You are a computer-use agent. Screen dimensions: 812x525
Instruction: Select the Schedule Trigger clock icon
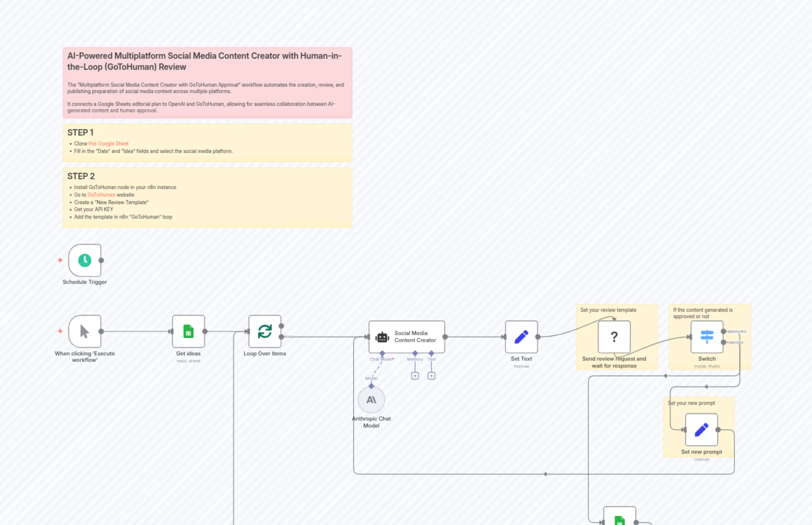tap(85, 260)
